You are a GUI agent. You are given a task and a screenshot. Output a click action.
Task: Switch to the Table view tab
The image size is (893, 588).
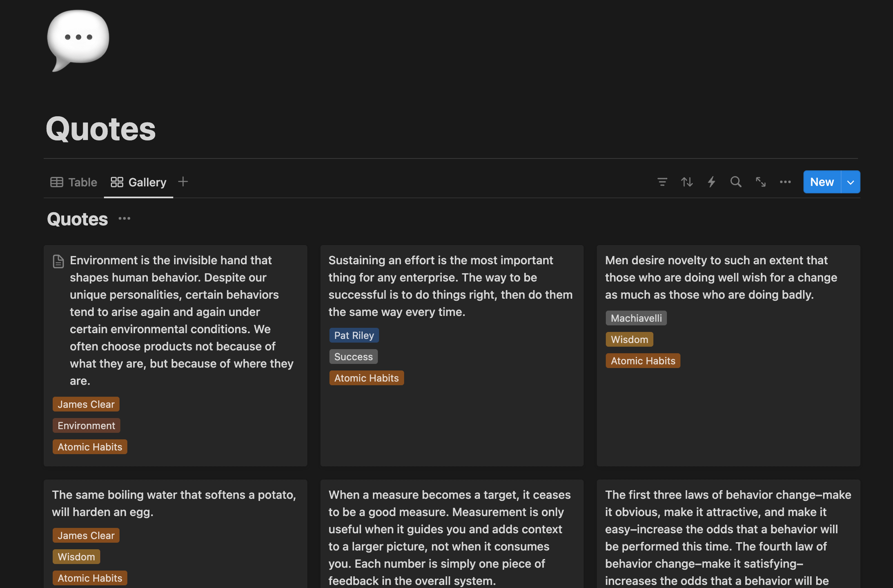pyautogui.click(x=73, y=182)
